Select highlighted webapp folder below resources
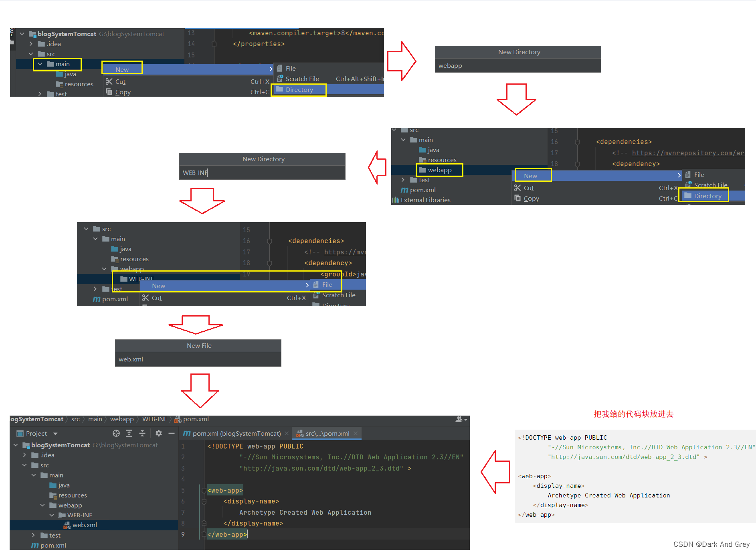The width and height of the screenshot is (756, 552). (440, 170)
